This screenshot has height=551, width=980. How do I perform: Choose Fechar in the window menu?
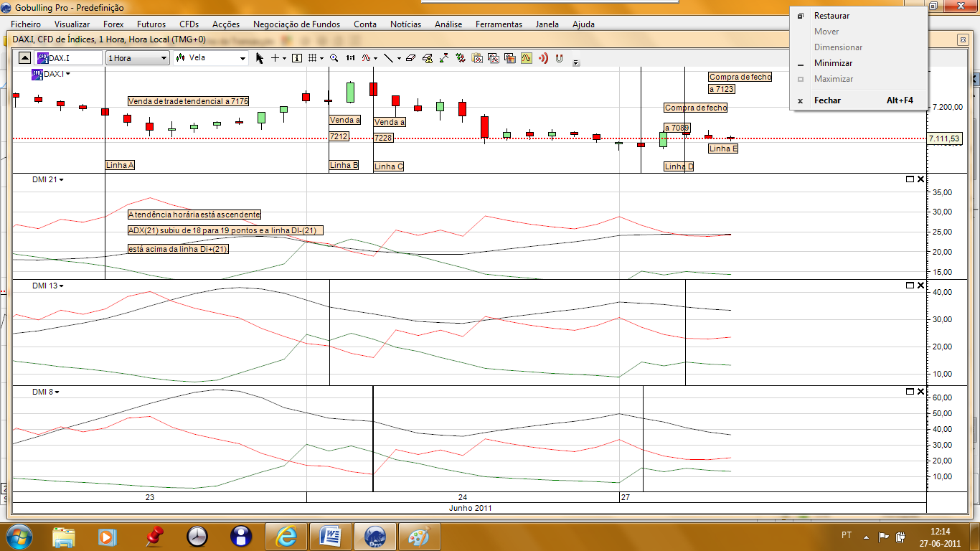[858, 100]
